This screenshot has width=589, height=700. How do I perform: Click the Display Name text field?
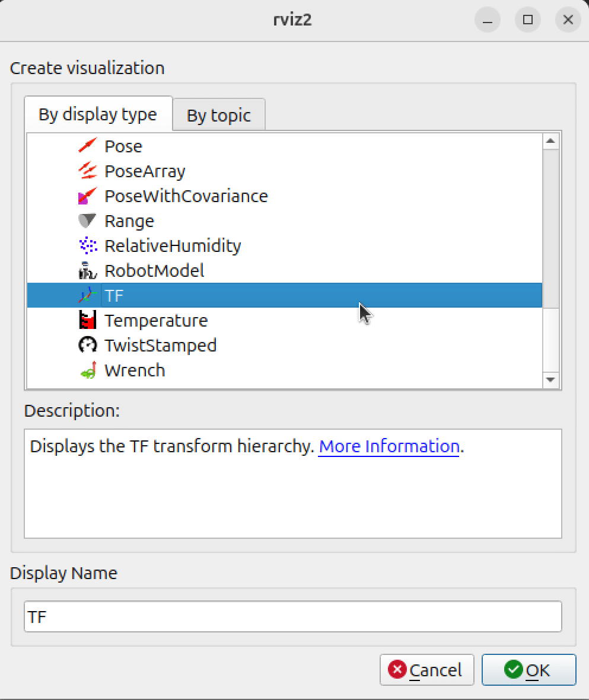(x=292, y=616)
